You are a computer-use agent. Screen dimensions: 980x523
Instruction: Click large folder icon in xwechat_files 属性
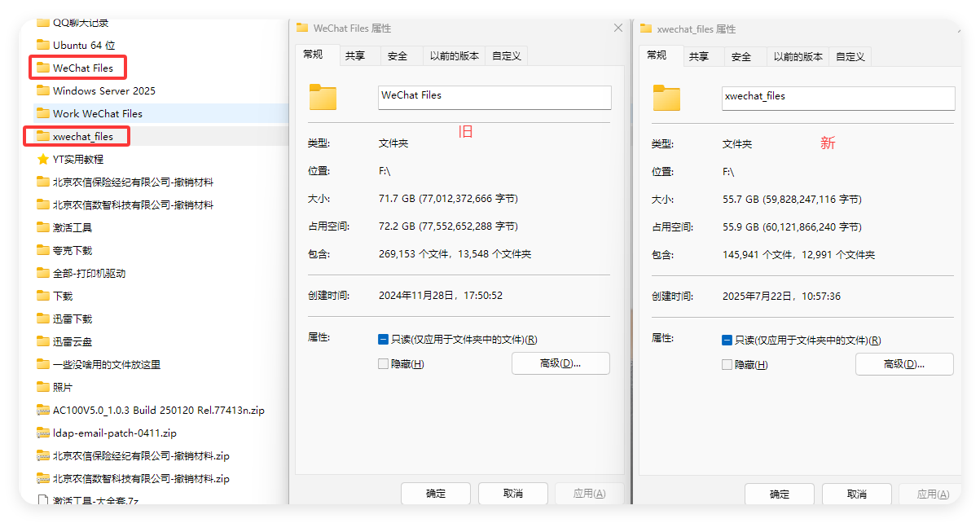point(666,98)
